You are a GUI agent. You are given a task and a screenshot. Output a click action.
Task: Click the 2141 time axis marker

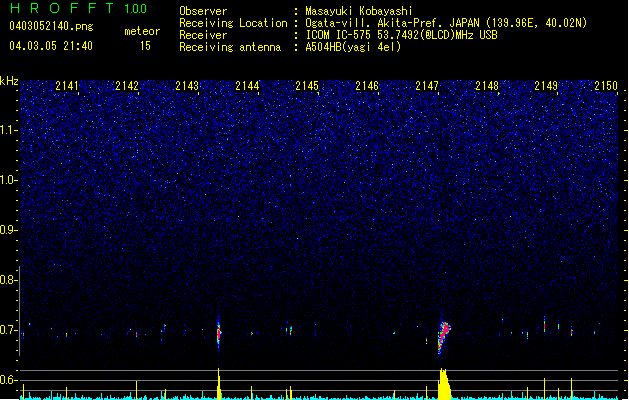[67, 85]
